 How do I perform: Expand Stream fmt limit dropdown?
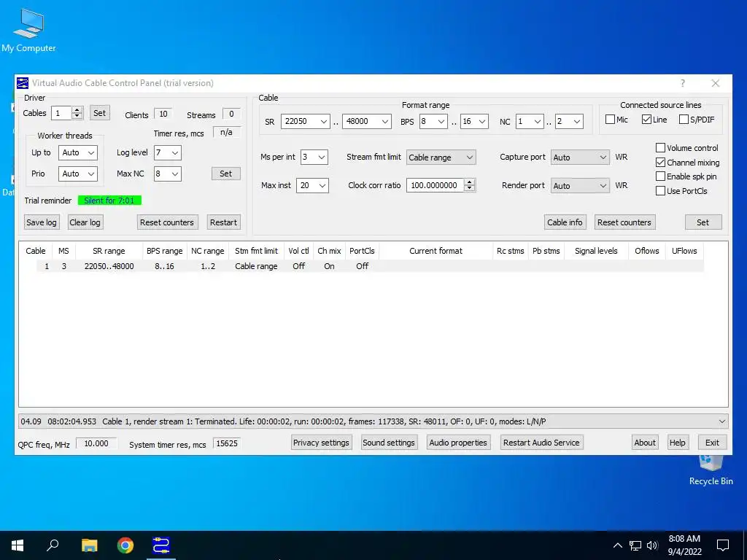coord(441,157)
